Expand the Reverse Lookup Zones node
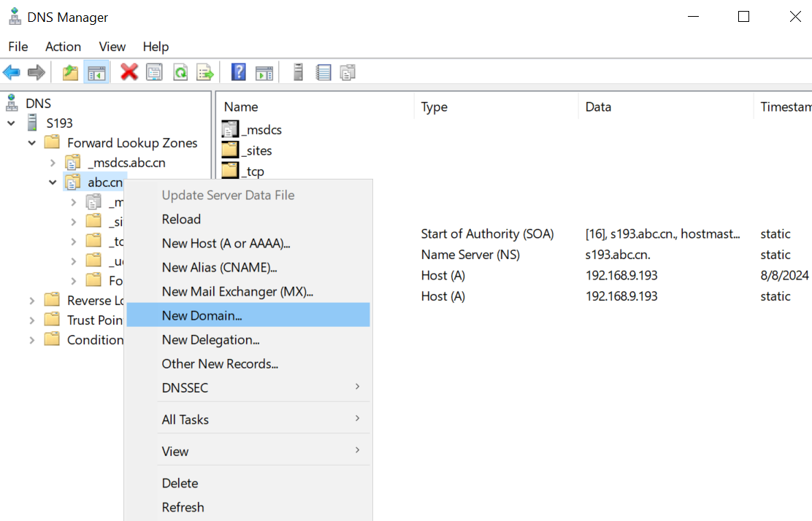Viewport: 812px width, 521px height. [x=32, y=301]
